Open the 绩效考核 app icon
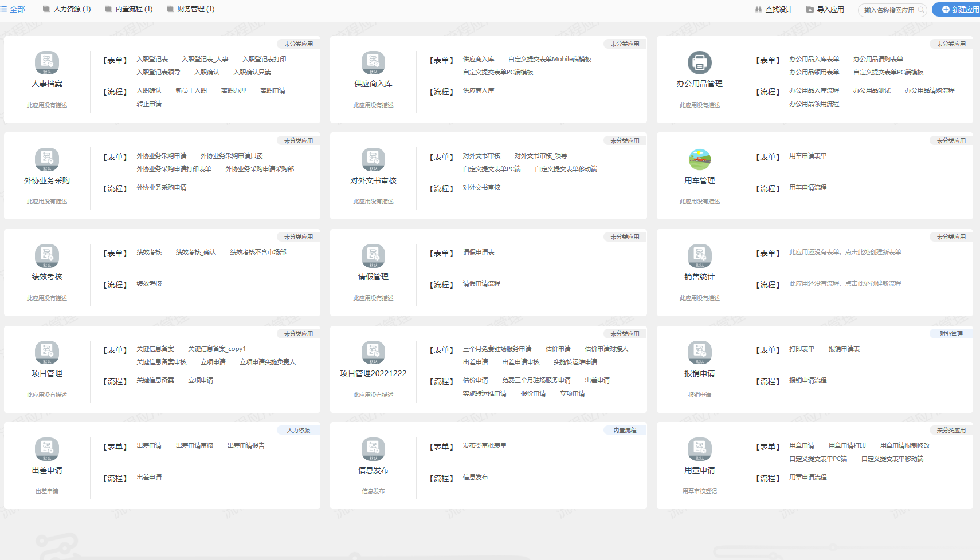 coord(47,256)
